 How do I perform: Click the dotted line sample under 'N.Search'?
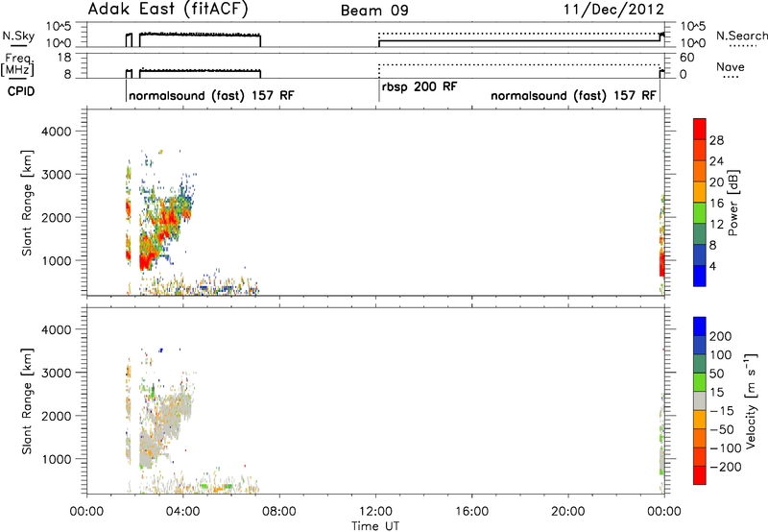pyautogui.click(x=742, y=46)
